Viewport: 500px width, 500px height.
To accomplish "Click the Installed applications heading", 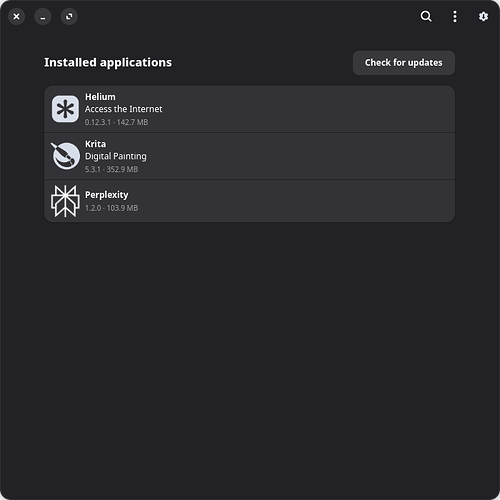I will coord(108,62).
